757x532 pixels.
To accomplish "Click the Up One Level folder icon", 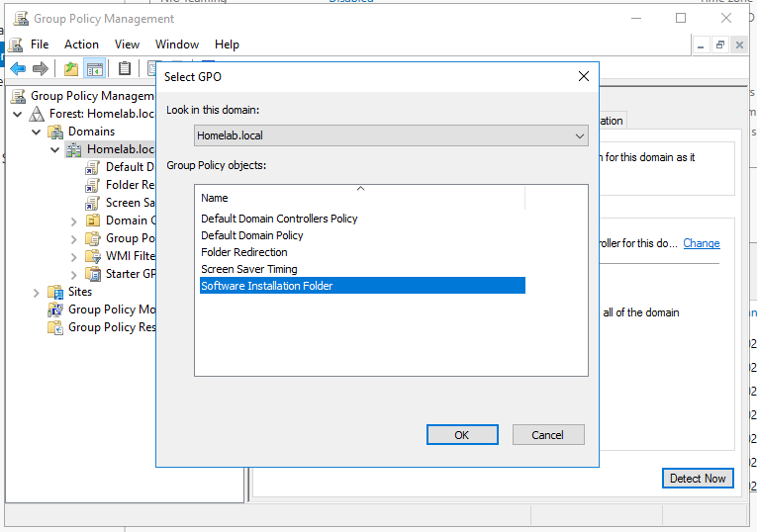I will [71, 69].
